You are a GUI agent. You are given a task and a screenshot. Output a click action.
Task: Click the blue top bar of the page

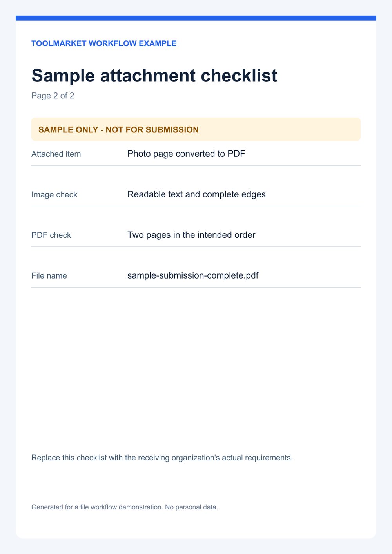click(x=196, y=18)
